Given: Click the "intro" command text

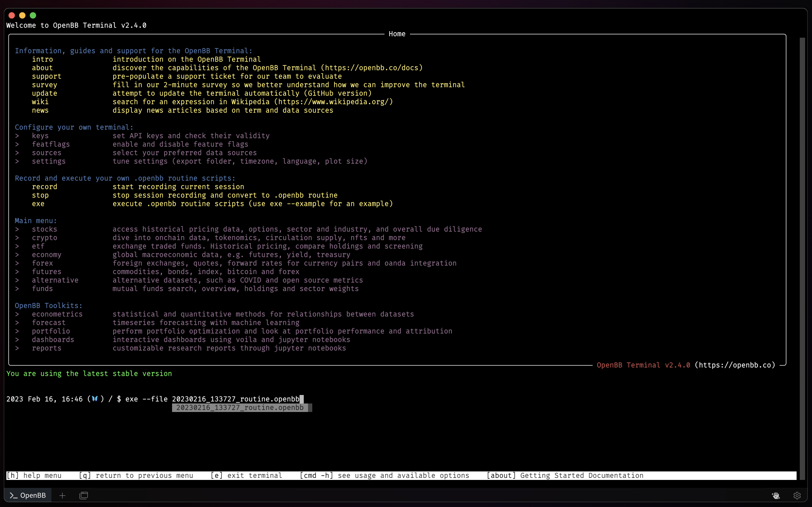Looking at the screenshot, I should (x=42, y=59).
